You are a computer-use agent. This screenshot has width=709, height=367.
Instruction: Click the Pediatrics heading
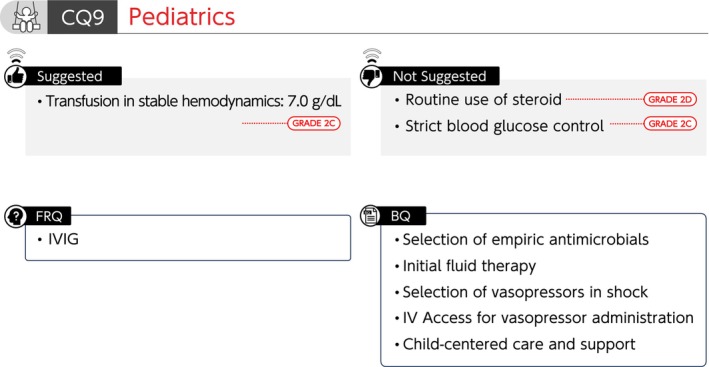pos(182,17)
